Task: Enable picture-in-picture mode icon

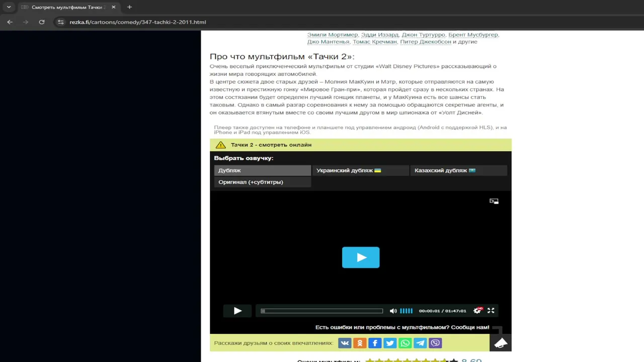Action: 494,201
